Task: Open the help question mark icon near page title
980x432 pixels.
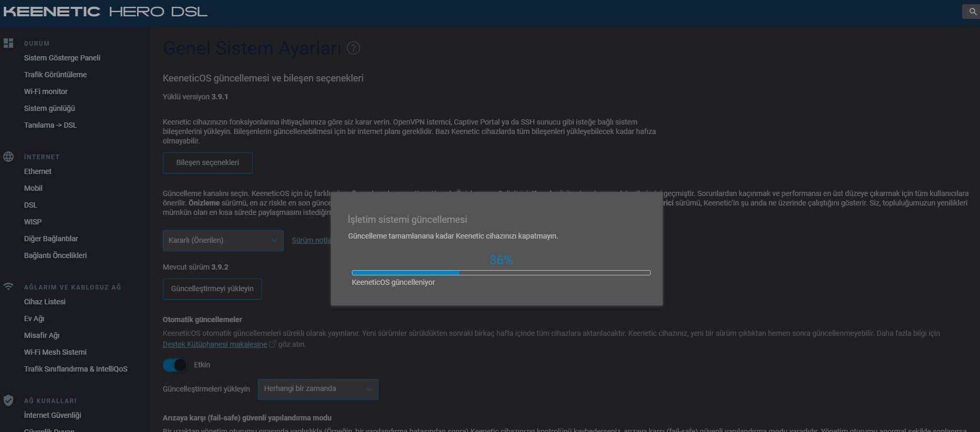Action: pos(353,48)
